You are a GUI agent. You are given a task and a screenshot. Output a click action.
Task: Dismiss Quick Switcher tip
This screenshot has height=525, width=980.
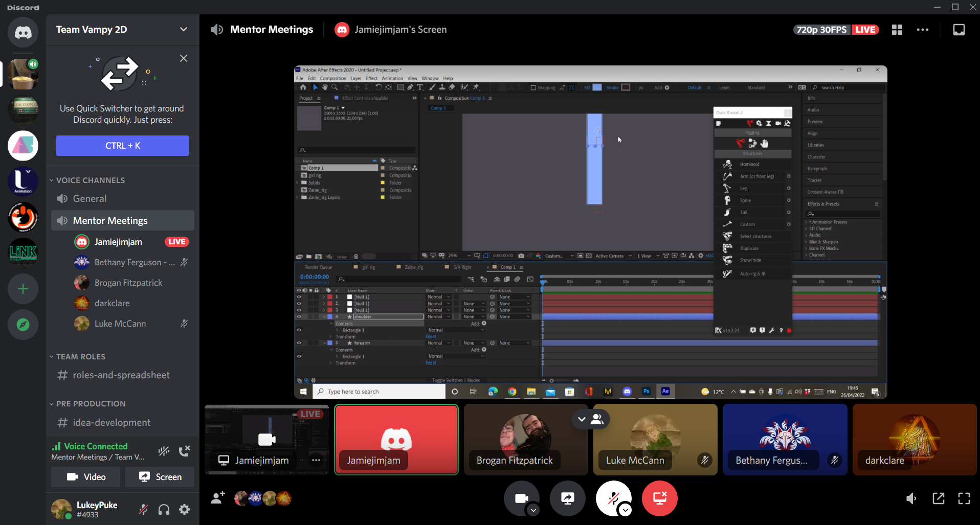[184, 58]
